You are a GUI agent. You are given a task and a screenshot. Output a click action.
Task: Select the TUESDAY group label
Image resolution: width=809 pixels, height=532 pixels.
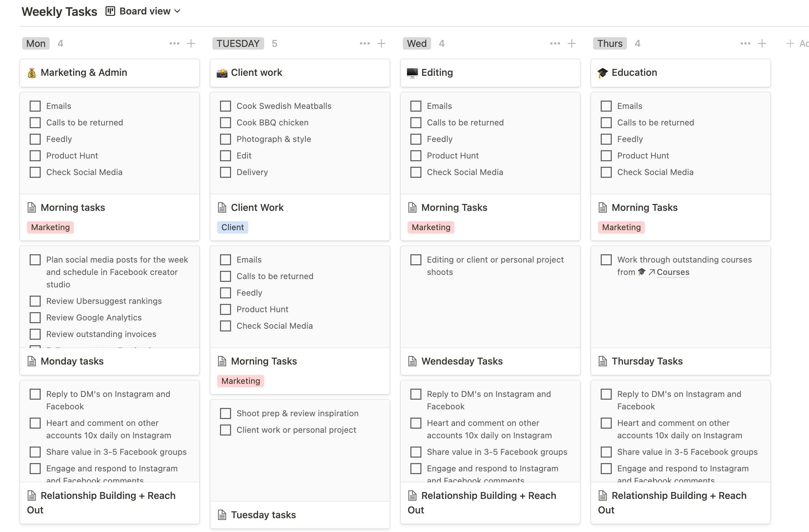(238, 43)
